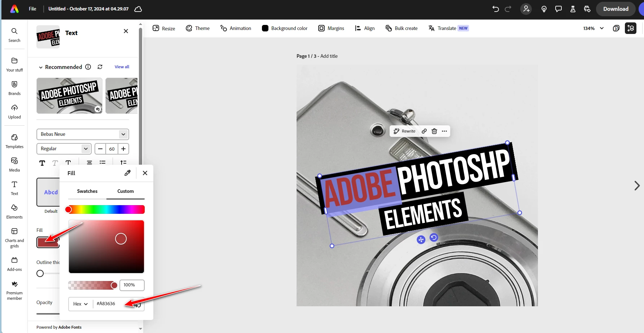Click Rewrite in the floating toolbar
This screenshot has height=333, width=644.
point(404,131)
